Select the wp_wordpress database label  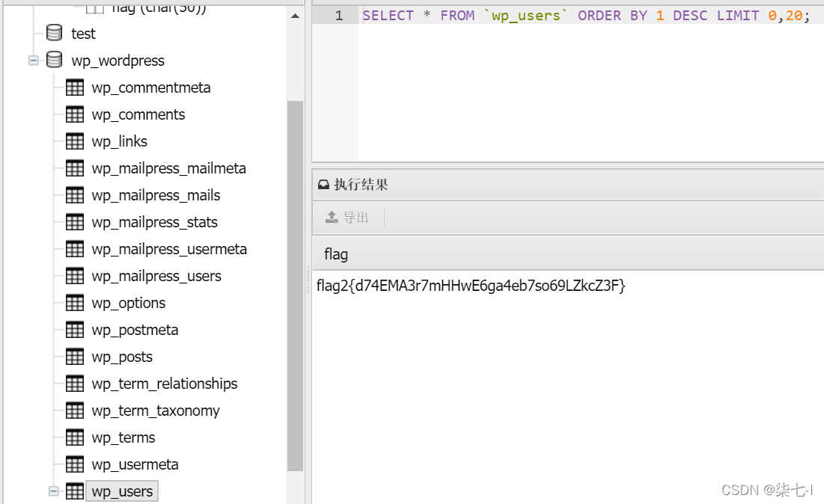click(x=118, y=61)
